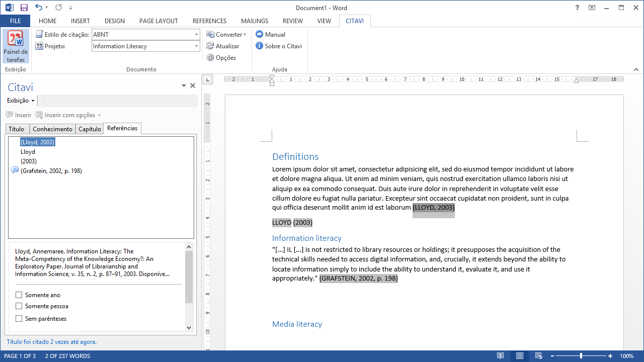Close the Citavi task pane
The width and height of the screenshot is (644, 362).
coord(193,86)
